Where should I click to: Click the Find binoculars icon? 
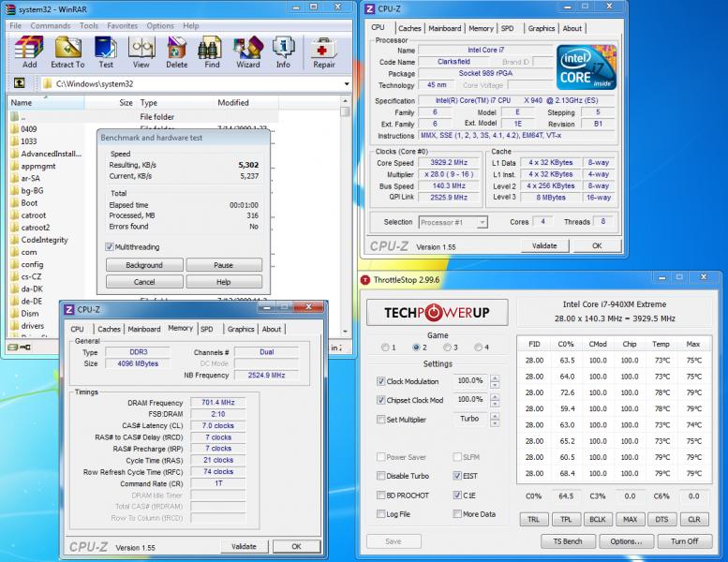(212, 52)
